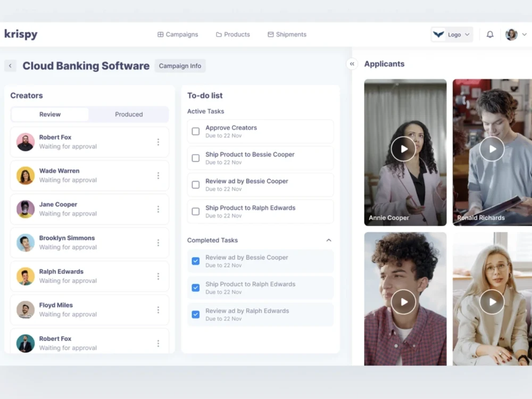Collapse the Completed Tasks section
Screen dimensions: 532x399
click(329, 240)
